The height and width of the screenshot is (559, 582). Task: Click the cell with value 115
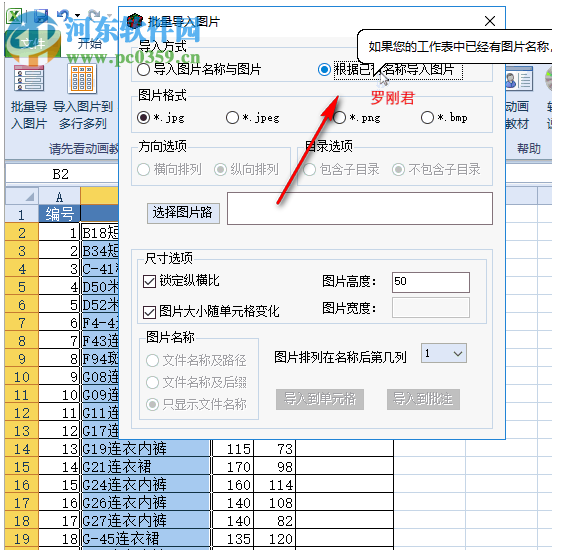233,449
